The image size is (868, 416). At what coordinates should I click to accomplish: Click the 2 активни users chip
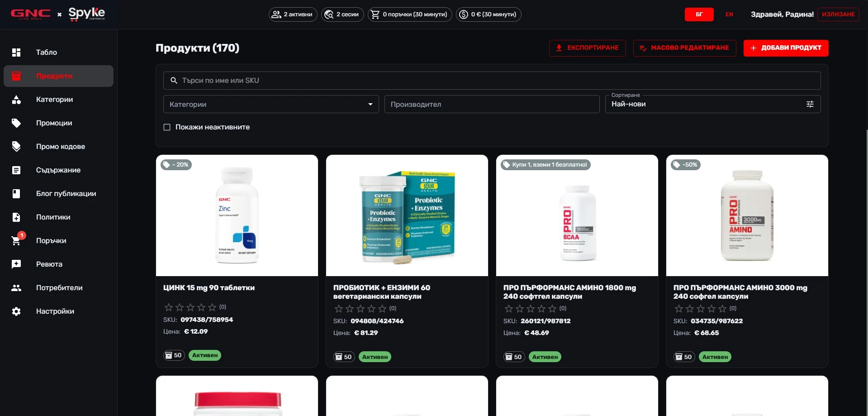point(293,14)
